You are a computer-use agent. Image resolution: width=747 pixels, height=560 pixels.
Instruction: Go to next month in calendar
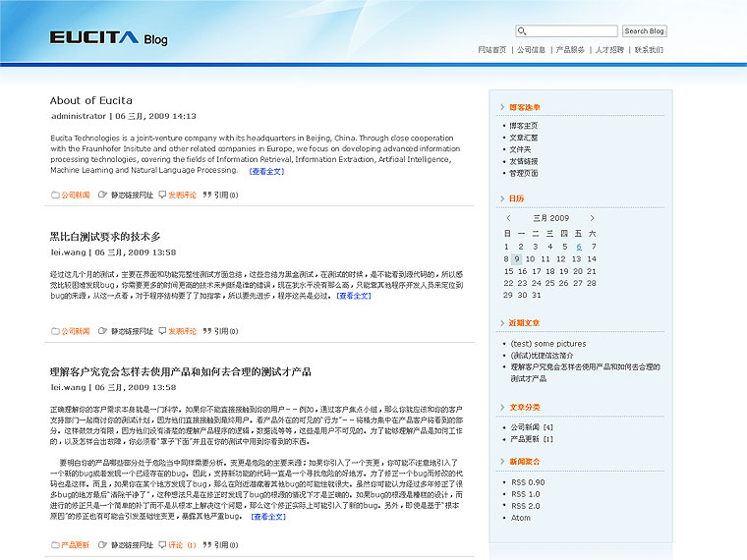coord(592,218)
